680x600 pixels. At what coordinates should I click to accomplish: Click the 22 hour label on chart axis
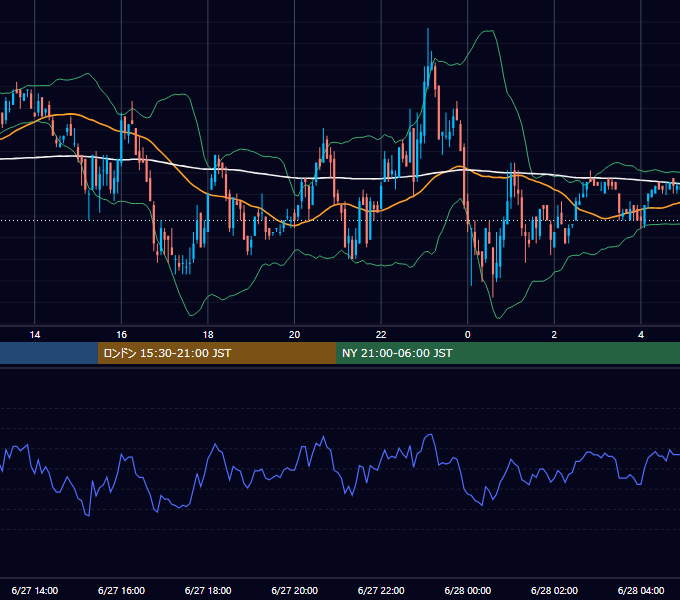click(381, 335)
